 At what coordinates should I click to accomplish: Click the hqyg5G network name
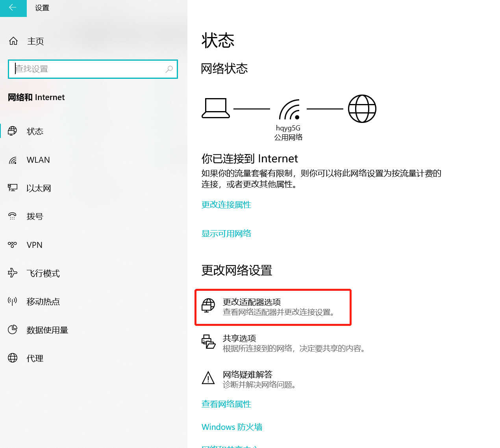(x=288, y=128)
